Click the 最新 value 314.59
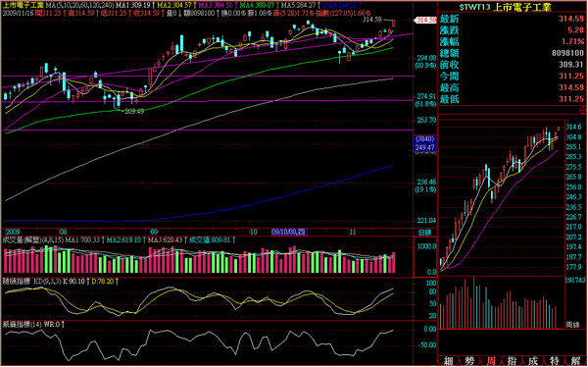 click(x=571, y=20)
